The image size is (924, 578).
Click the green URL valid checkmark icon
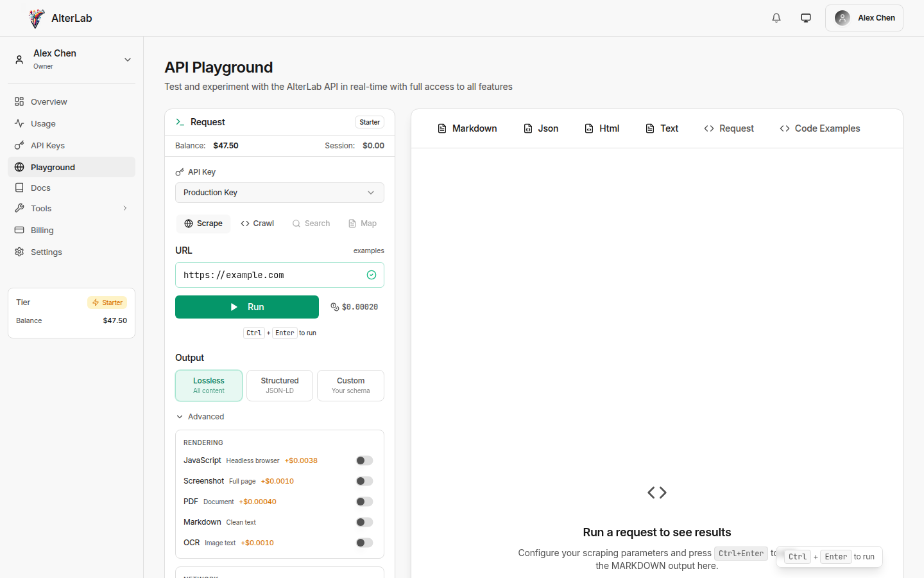pyautogui.click(x=372, y=275)
